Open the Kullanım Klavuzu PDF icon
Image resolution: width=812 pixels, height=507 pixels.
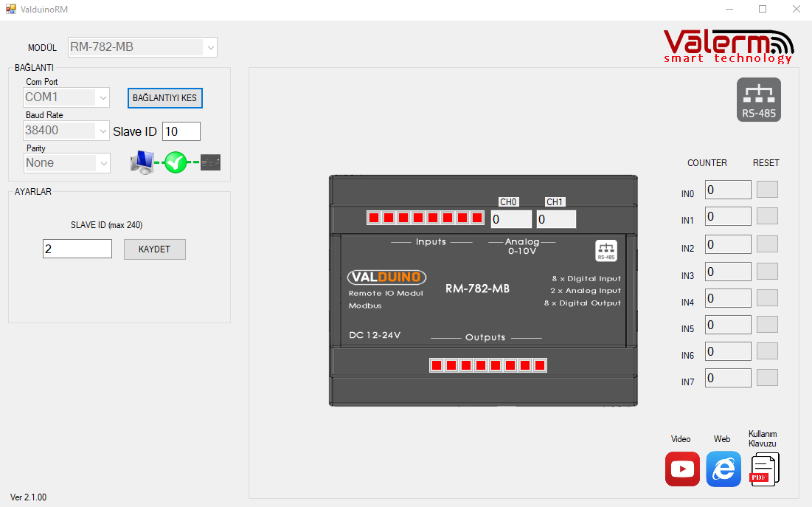(x=764, y=469)
